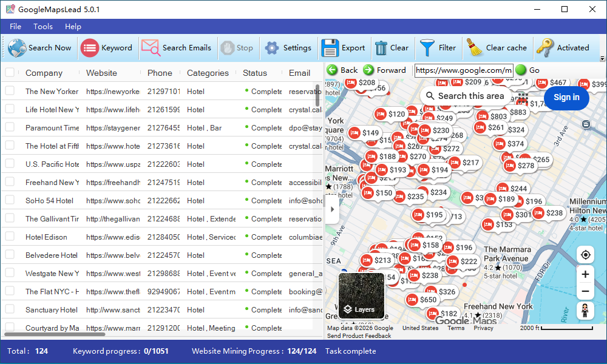Screen dimensions: 607x364
Task: Click the horizontal scrollbar under the table
Action: [x=55, y=334]
